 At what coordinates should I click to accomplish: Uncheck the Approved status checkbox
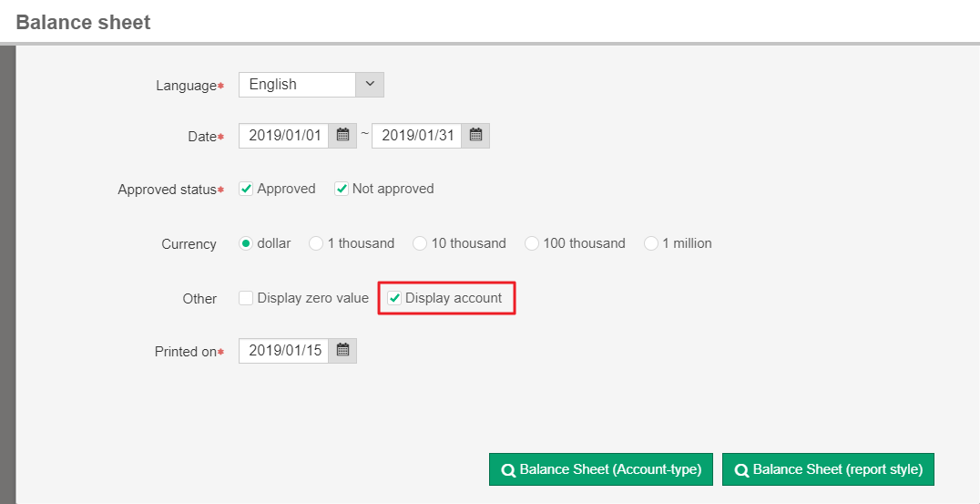click(x=246, y=190)
